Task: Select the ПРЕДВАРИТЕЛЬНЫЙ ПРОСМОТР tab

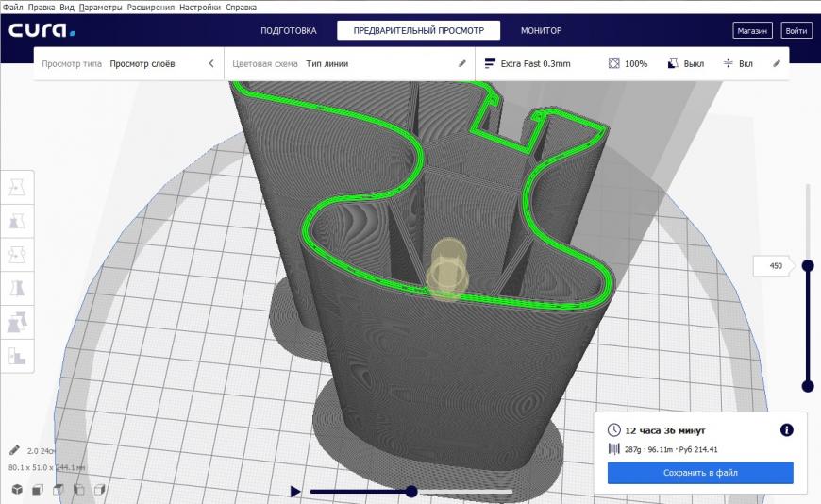Action: (x=418, y=30)
